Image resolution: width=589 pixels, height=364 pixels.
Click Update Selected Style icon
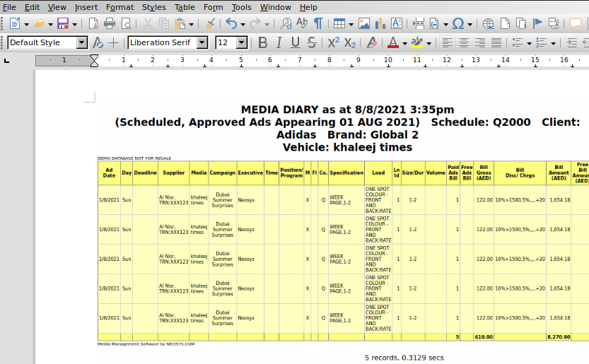(98, 43)
